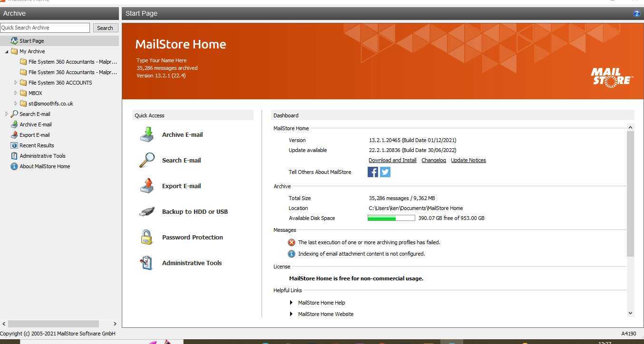
Task: Select the Recent Results sidebar icon
Action: tap(14, 145)
